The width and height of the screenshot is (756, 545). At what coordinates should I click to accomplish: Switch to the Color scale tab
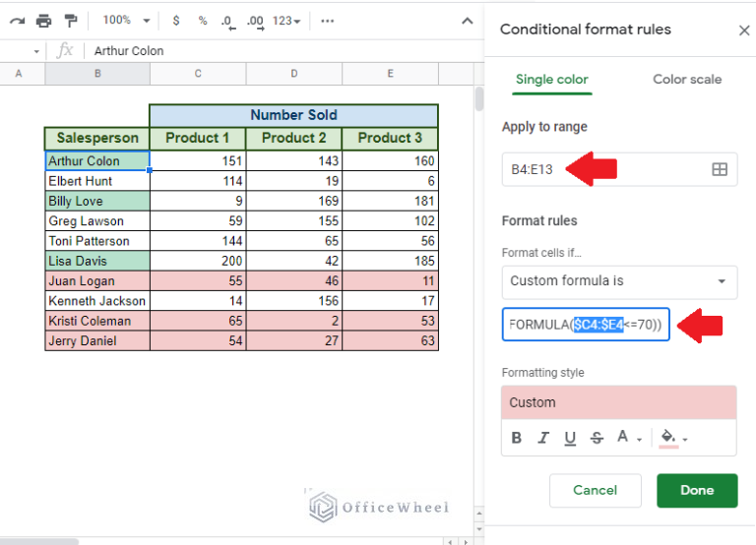tap(687, 80)
